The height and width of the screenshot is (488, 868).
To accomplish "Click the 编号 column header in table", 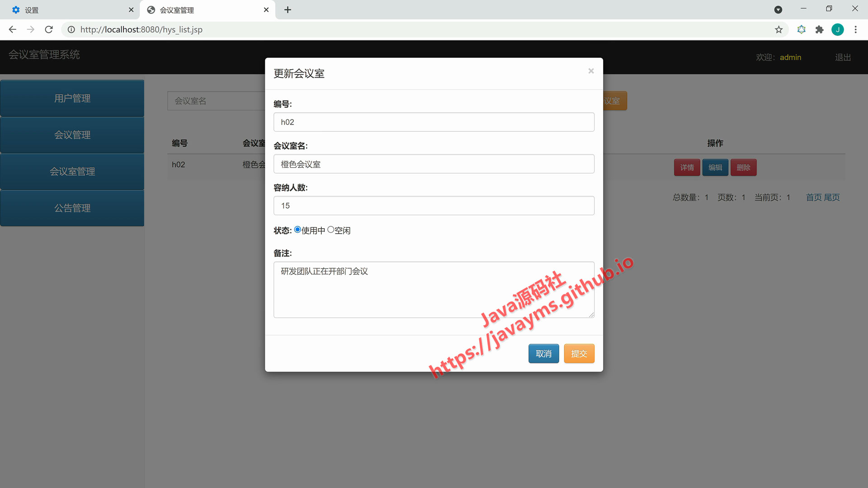I will coord(179,143).
